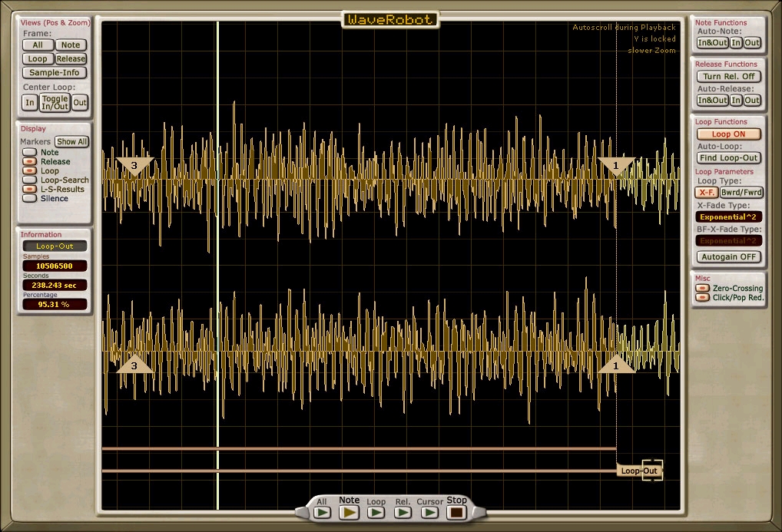Toggle the Zero-Crossing option

click(702, 288)
